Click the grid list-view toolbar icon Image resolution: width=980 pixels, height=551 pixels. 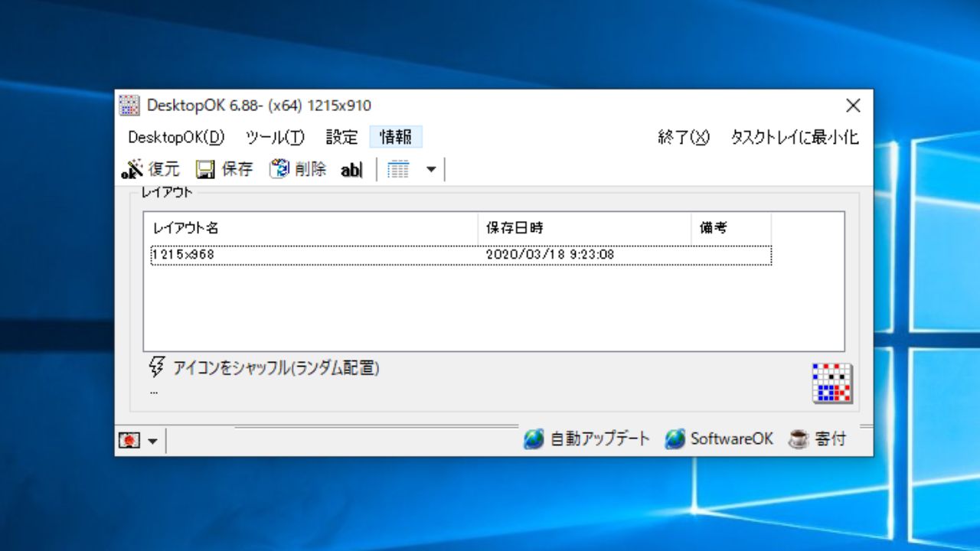398,170
